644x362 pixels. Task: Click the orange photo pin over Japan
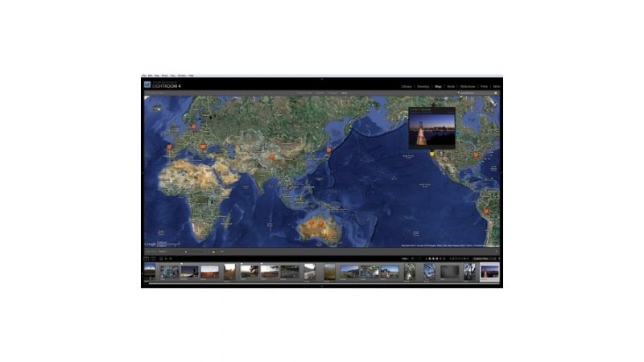click(x=328, y=150)
